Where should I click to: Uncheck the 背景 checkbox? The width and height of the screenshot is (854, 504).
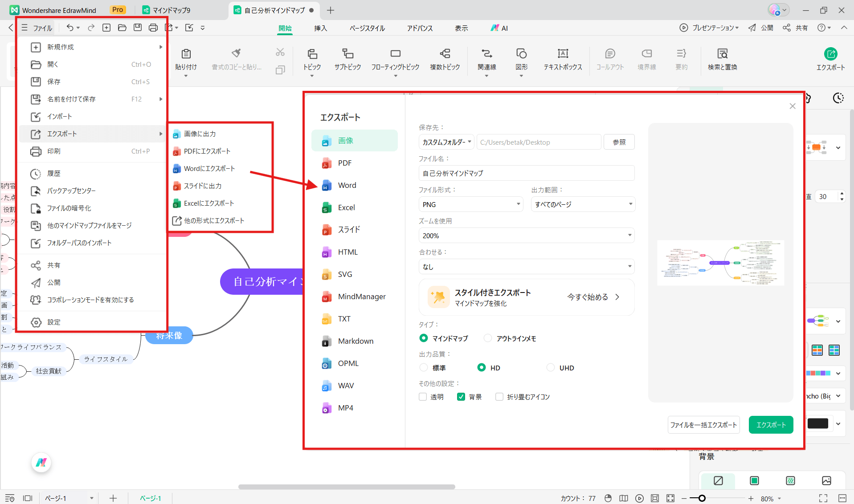(461, 397)
